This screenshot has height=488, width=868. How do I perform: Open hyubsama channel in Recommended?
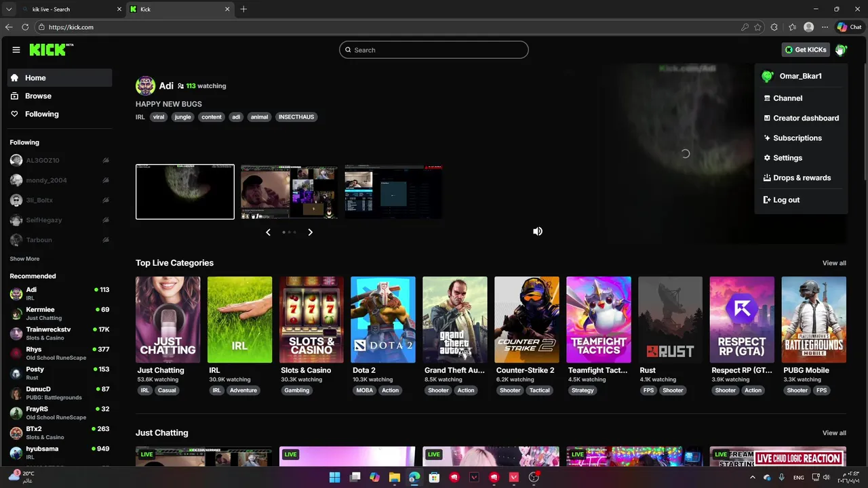point(60,453)
